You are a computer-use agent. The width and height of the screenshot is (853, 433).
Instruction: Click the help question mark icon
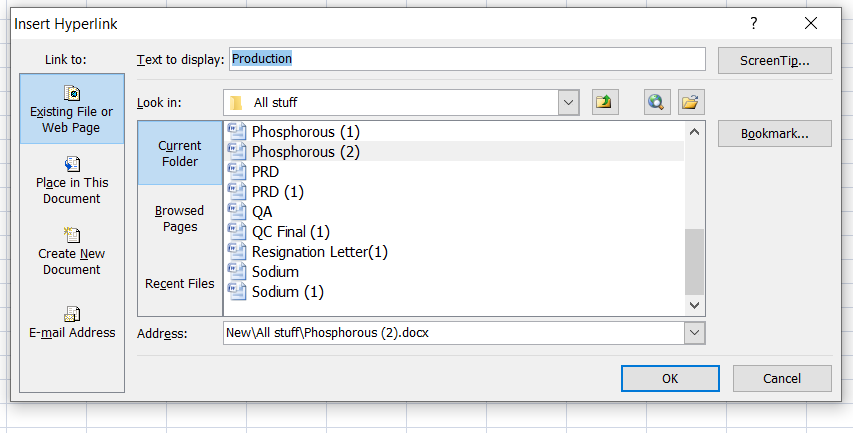coord(753,22)
